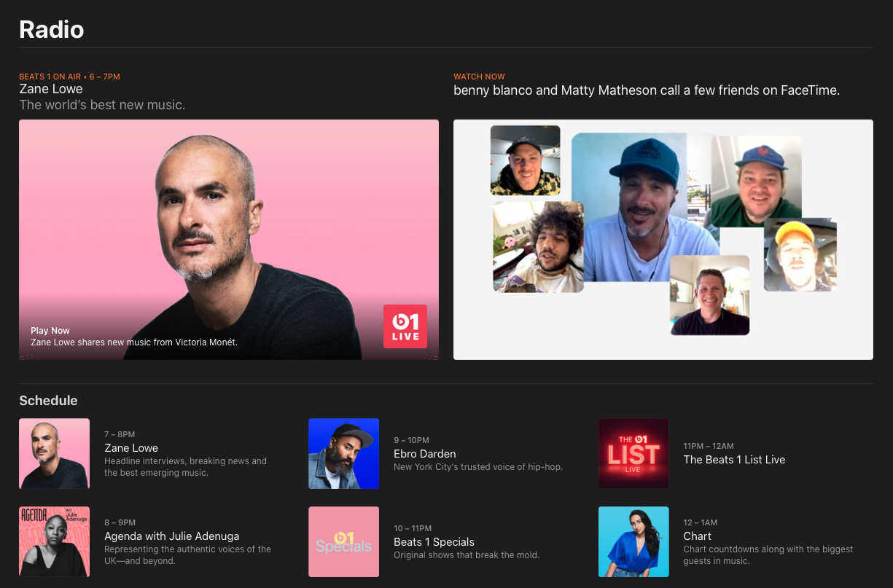Screen dimensions: 893x588
Task: Open the WATCH NOW link
Action: tap(479, 77)
